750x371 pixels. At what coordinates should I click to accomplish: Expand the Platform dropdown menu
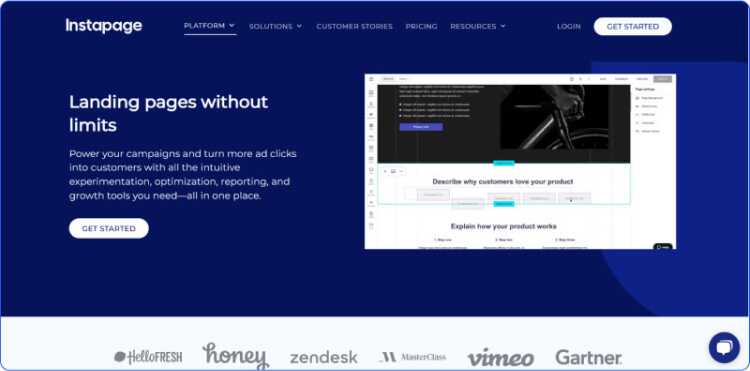[210, 26]
